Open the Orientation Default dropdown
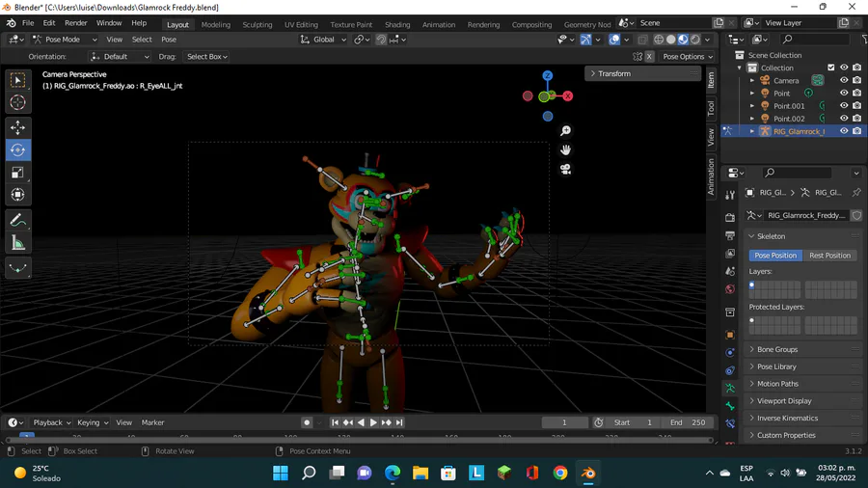The image size is (868, 488). coord(119,57)
